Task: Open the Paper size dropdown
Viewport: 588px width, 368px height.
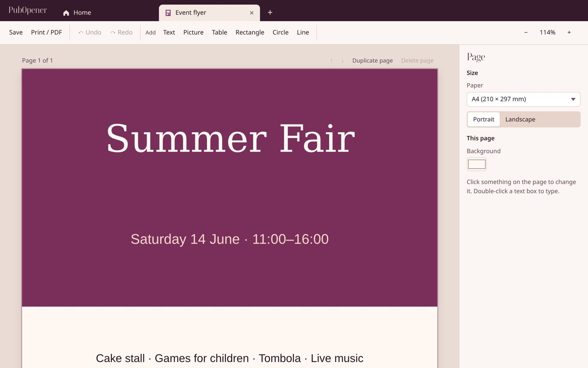Action: (523, 99)
